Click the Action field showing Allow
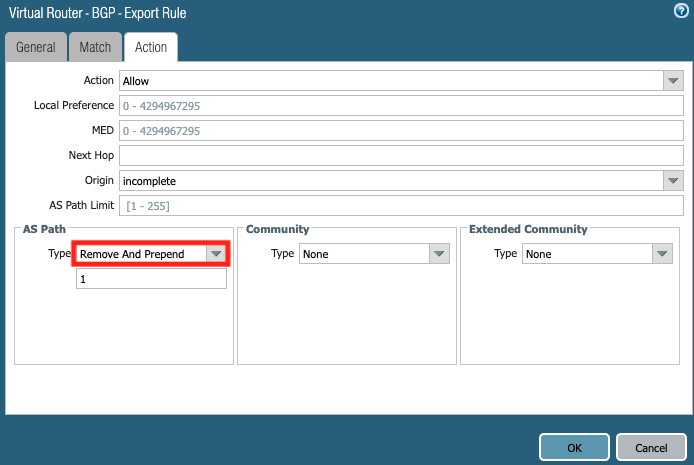694x465 pixels. 391,81
